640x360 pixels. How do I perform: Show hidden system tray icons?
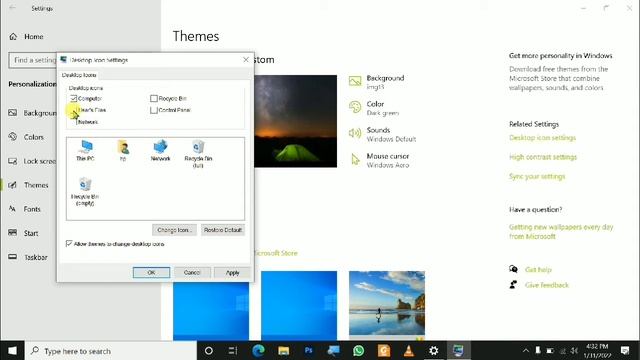point(525,351)
